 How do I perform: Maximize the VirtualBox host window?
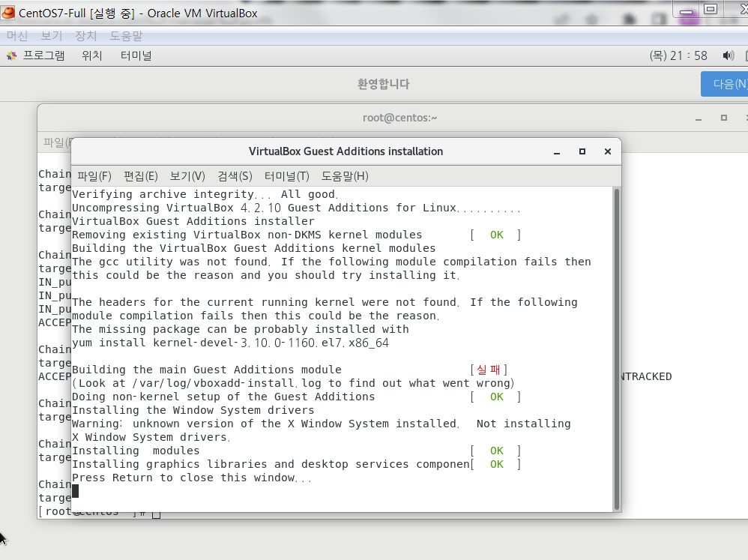pyautogui.click(x=711, y=9)
